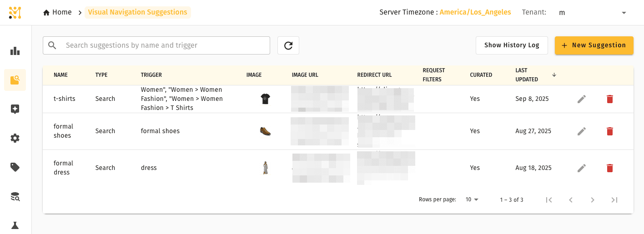Click the home icon in the breadcrumb
644x234 pixels.
click(46, 12)
